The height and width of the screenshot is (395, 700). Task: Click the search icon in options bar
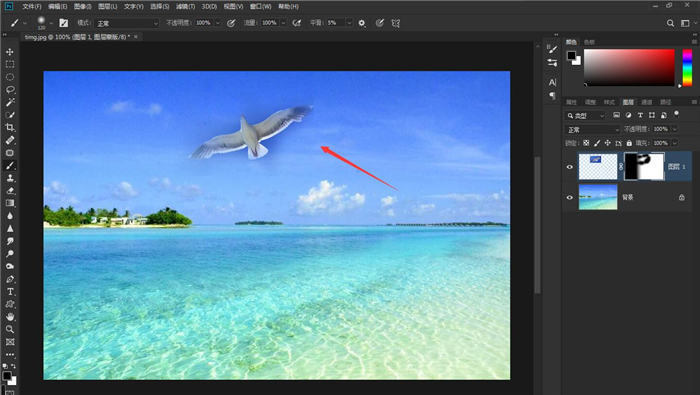[670, 23]
